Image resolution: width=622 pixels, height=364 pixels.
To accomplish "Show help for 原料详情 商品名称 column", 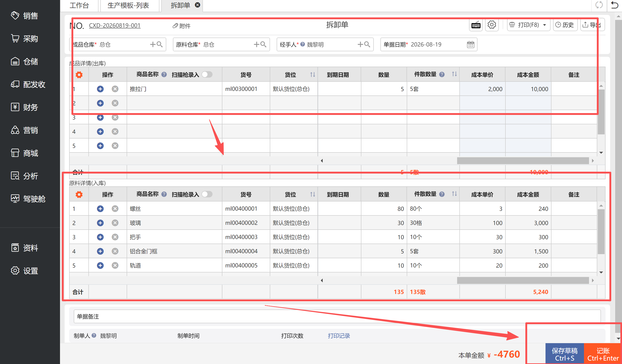I will click(164, 194).
